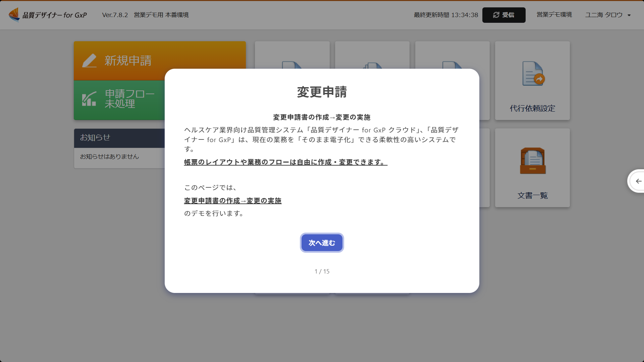Click the 受信 refresh button

point(503,15)
